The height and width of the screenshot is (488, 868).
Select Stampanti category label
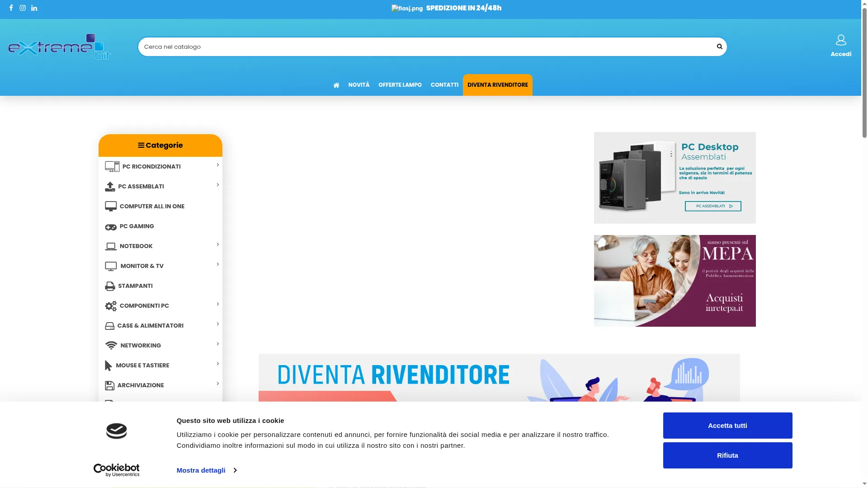135,286
